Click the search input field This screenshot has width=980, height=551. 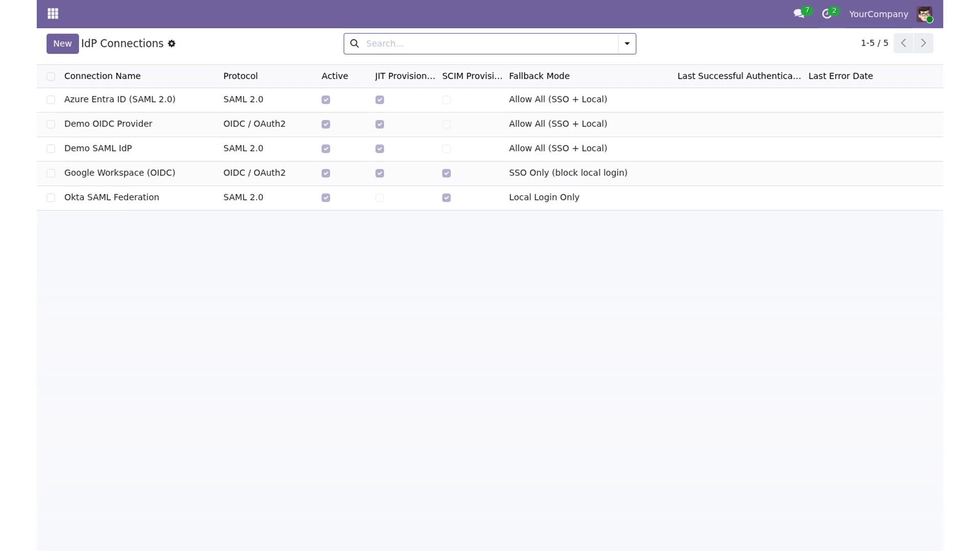490,44
